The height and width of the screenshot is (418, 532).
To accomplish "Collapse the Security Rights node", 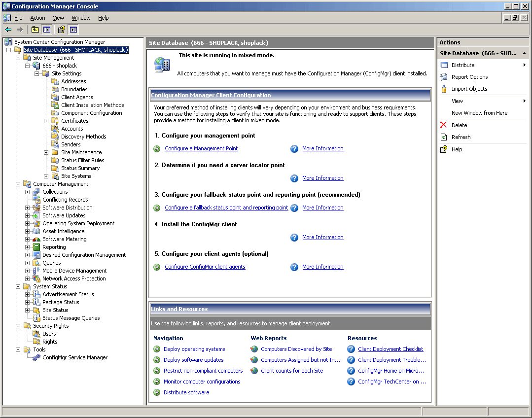I will tap(18, 326).
